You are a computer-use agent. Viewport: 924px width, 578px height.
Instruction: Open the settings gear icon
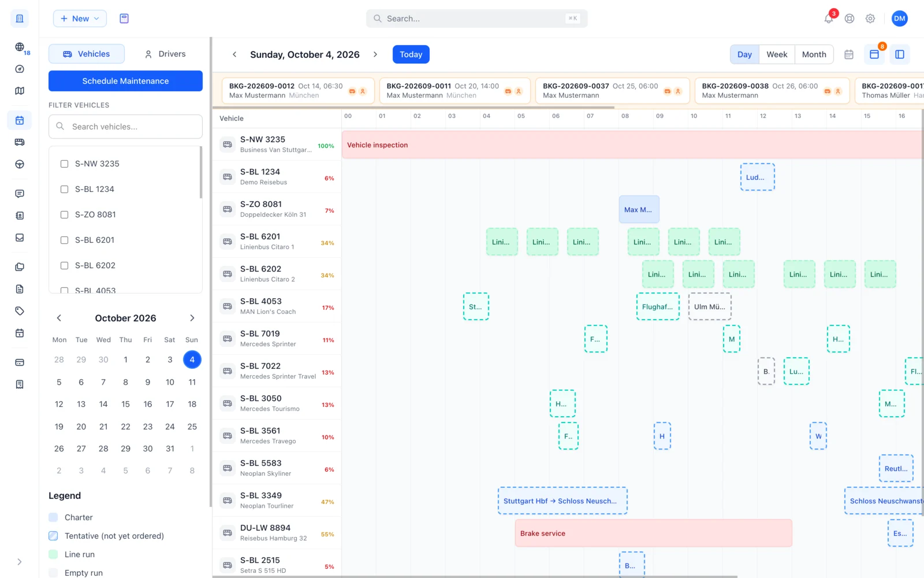tap(870, 18)
